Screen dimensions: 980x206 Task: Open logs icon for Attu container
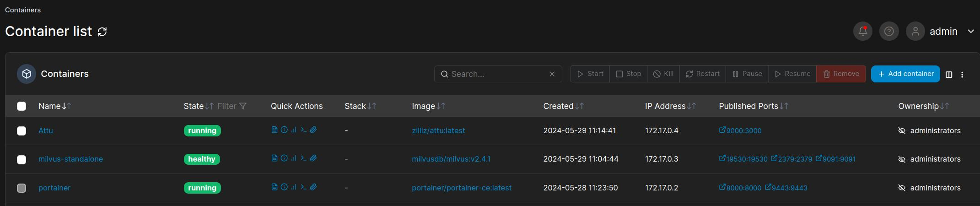coord(275,130)
